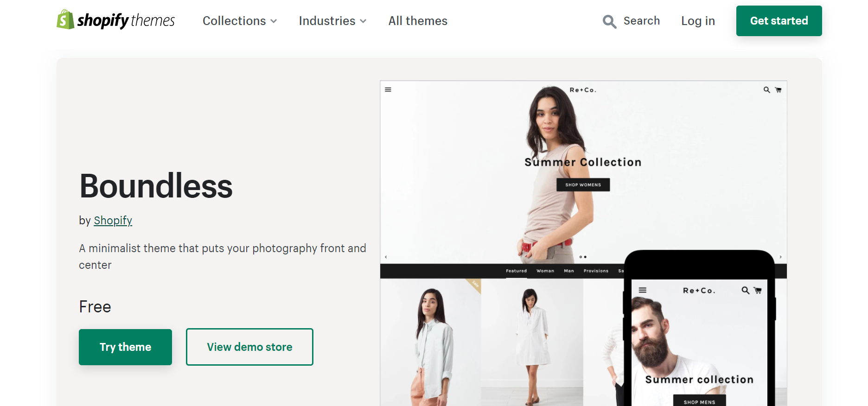The width and height of the screenshot is (868, 406).
Task: Click the Shopify bag logo icon
Action: 65,20
